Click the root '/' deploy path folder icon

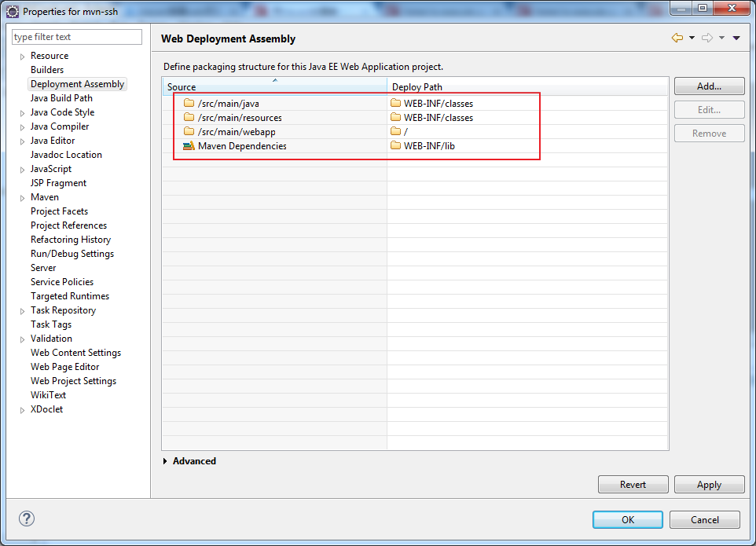tap(396, 131)
